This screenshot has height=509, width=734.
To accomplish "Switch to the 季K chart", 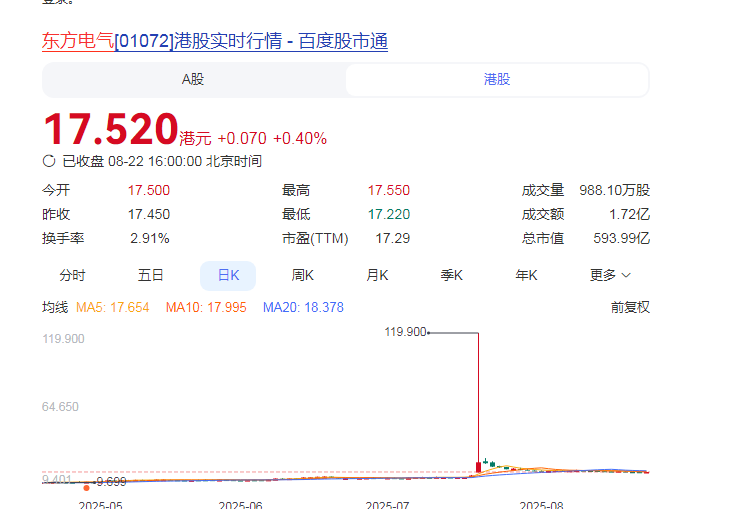I will [452, 275].
